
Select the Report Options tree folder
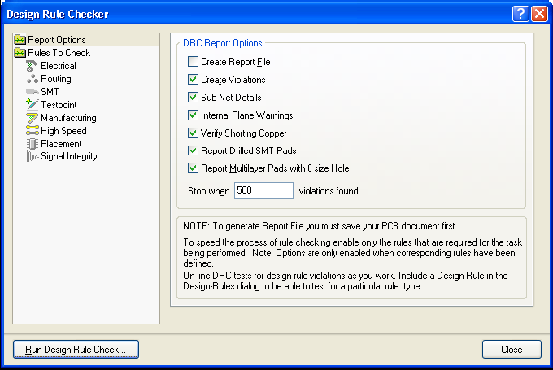[50, 40]
